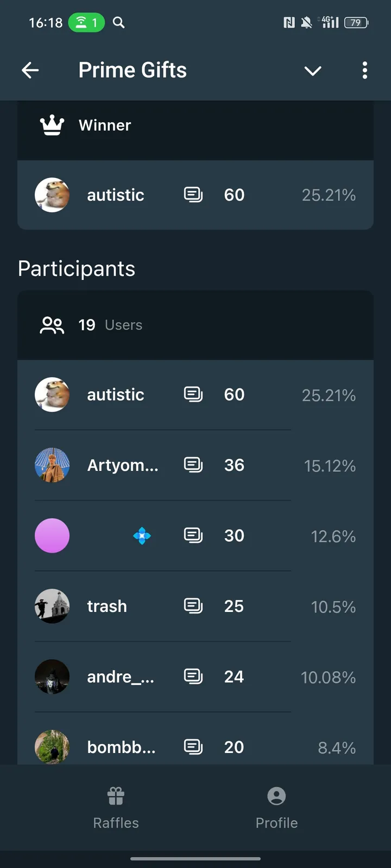Tap ticket icon in trash row
This screenshot has width=391, height=868.
coord(193,606)
